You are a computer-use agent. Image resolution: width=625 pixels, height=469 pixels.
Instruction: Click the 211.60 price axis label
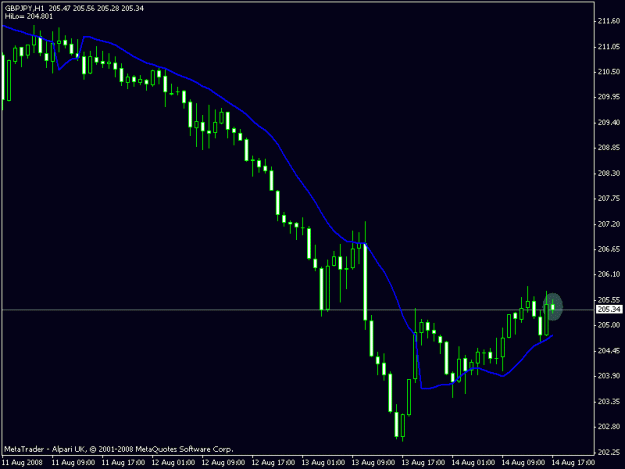609,21
